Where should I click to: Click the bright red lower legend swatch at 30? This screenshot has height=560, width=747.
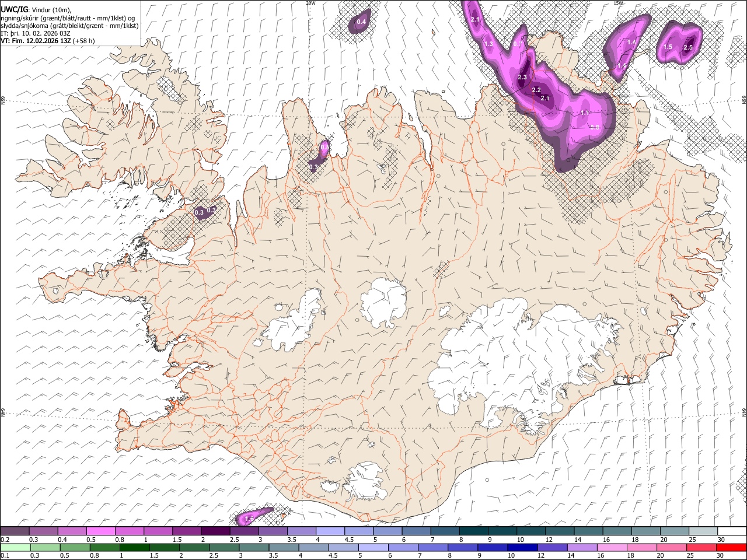[732, 547]
